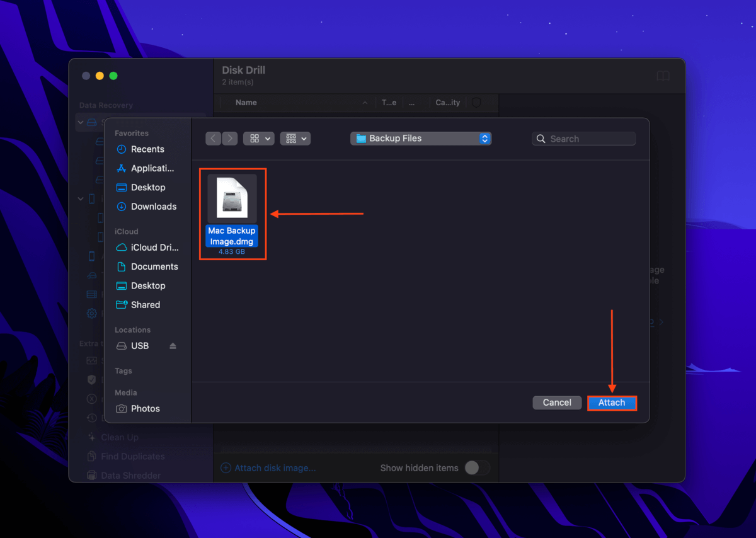
Task: Toggle Show hidden items in Disk Drill
Action: coord(477,467)
